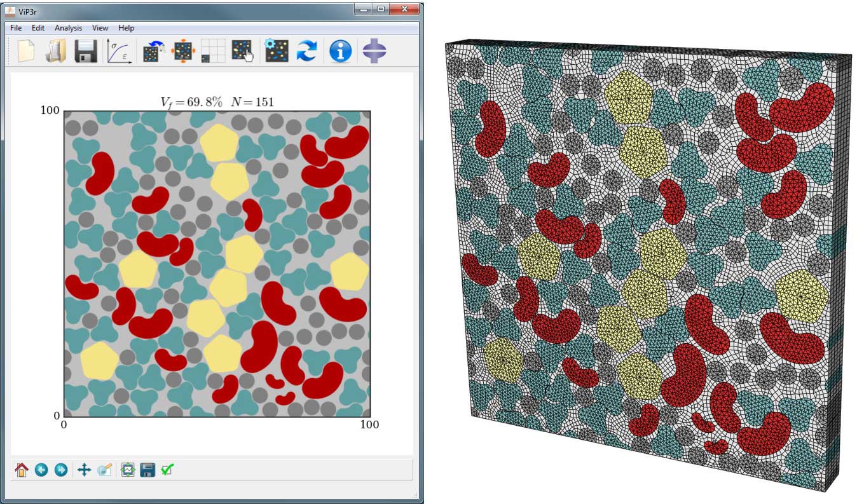Go forward to next plot view
This screenshot has height=504, width=857.
(x=61, y=470)
